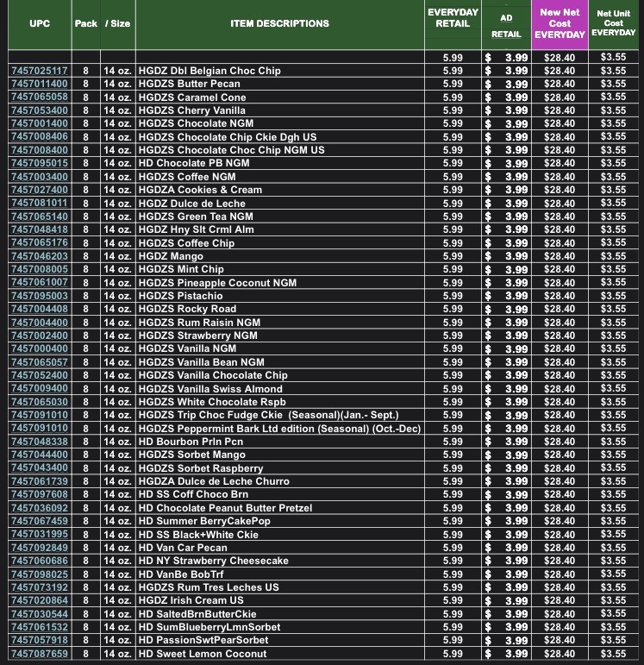Click the HGDZ Mango item cell
Image resolution: width=644 pixels, height=665 pixels.
pos(171,256)
